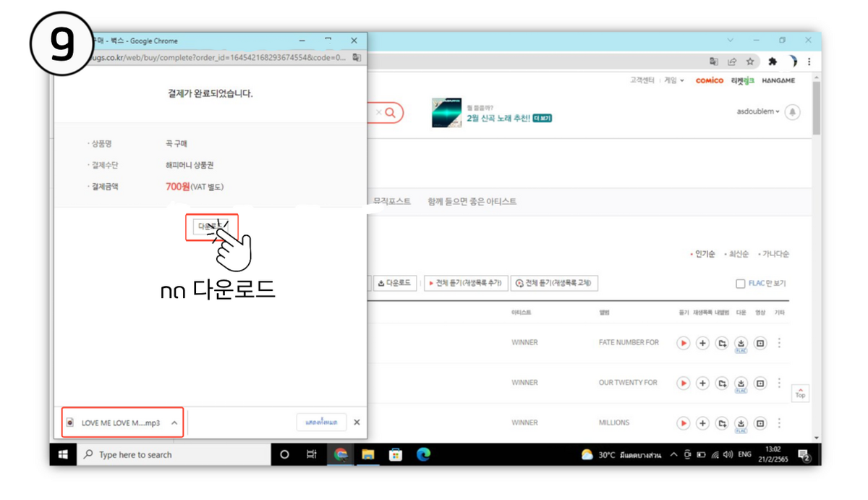This screenshot has width=868, height=500.
Task: Enable the FLAC only checkbox
Action: (x=740, y=284)
